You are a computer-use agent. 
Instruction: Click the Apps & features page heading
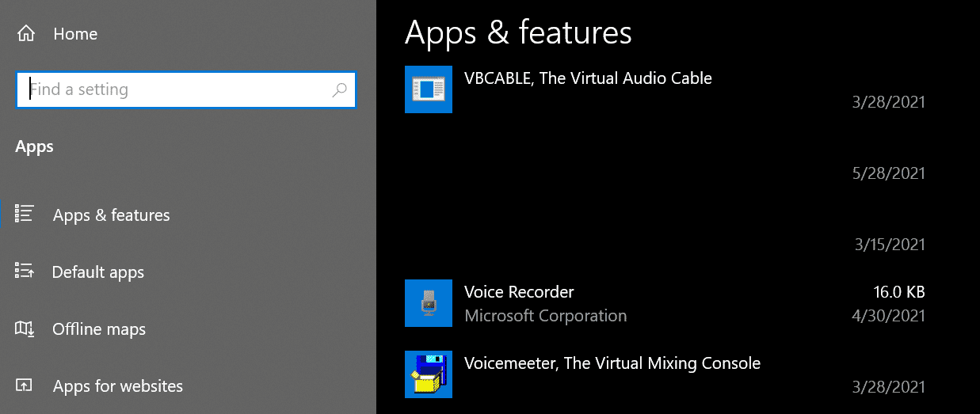tap(518, 32)
